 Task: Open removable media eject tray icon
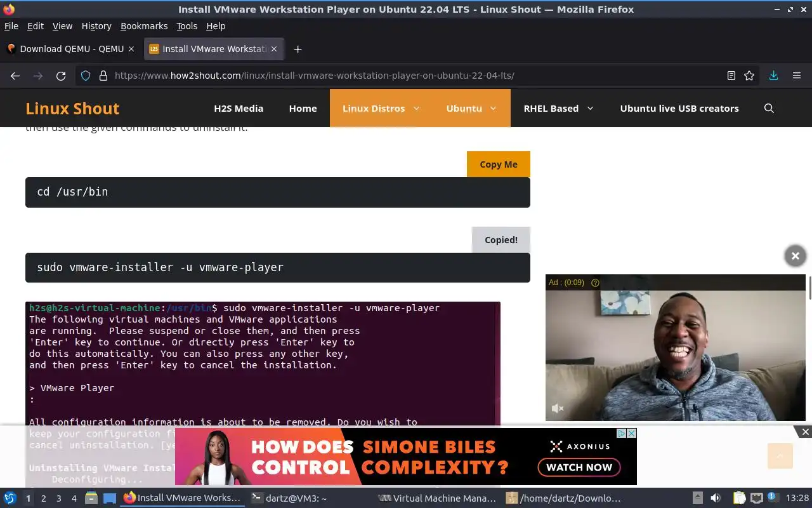point(697,498)
